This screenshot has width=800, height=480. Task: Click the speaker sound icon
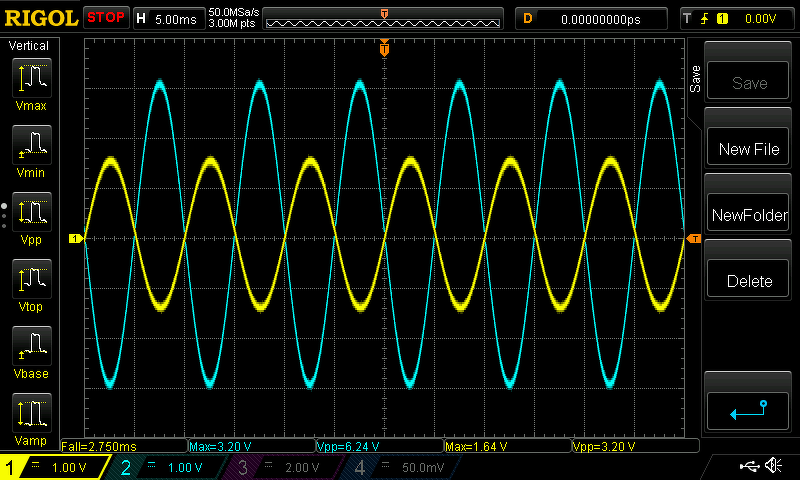click(x=773, y=466)
